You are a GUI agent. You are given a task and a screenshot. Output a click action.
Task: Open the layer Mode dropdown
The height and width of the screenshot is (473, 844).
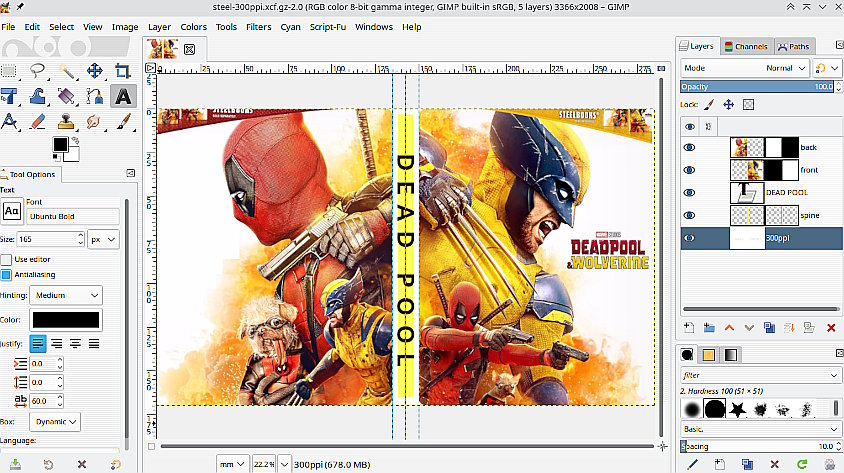744,68
